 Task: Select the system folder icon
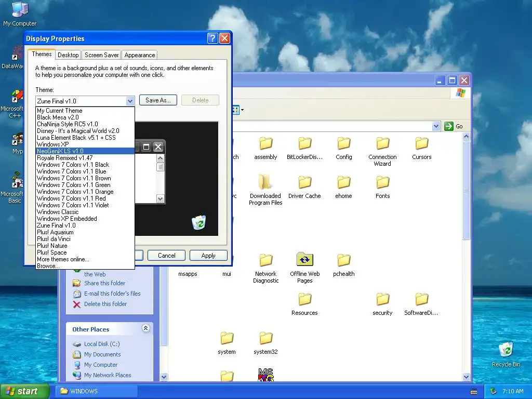(227, 343)
